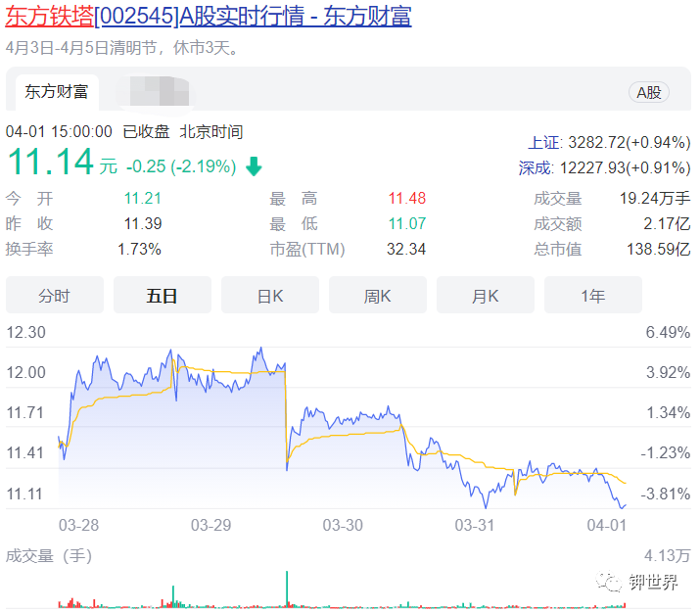The width and height of the screenshot is (700, 612).
Task: Switch chart to 周K view
Action: tap(378, 295)
